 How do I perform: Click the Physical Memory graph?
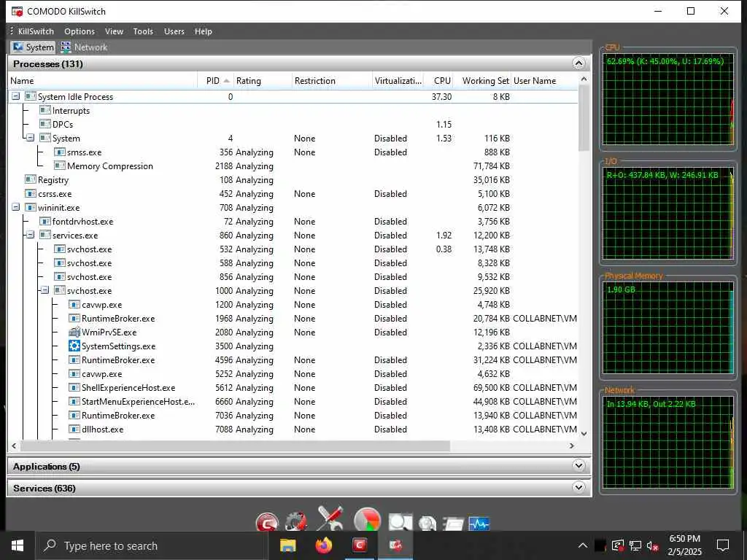pyautogui.click(x=668, y=327)
